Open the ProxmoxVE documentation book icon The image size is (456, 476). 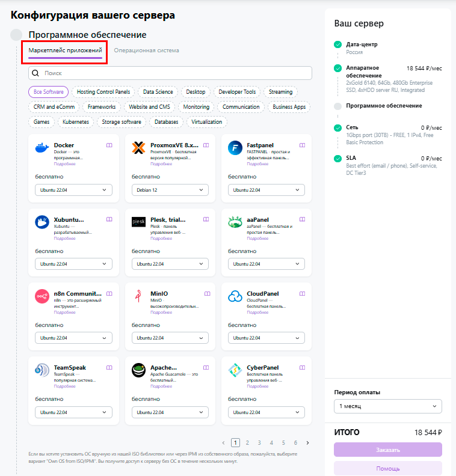(x=206, y=145)
